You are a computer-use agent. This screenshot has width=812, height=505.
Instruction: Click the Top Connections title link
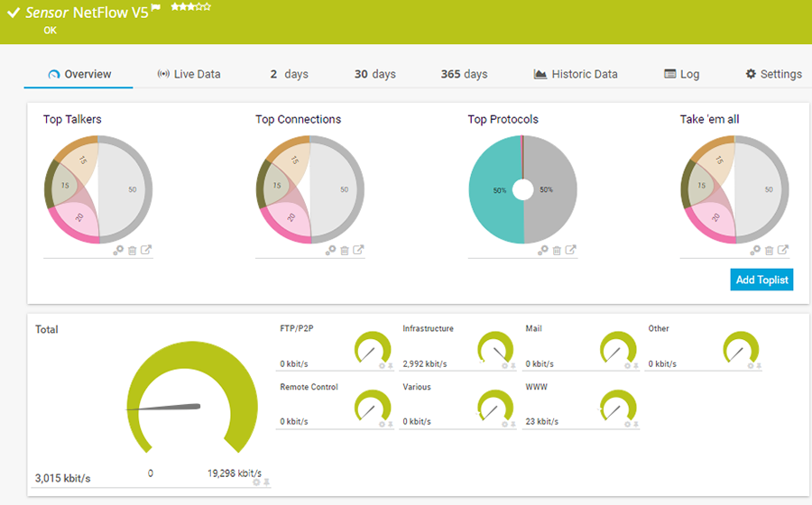[299, 119]
